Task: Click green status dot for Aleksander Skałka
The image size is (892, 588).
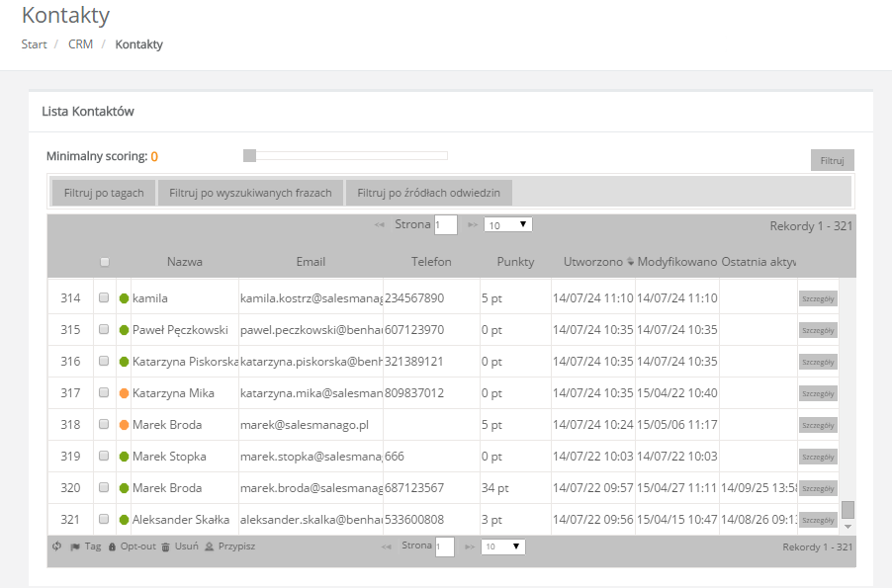Action: point(124,520)
